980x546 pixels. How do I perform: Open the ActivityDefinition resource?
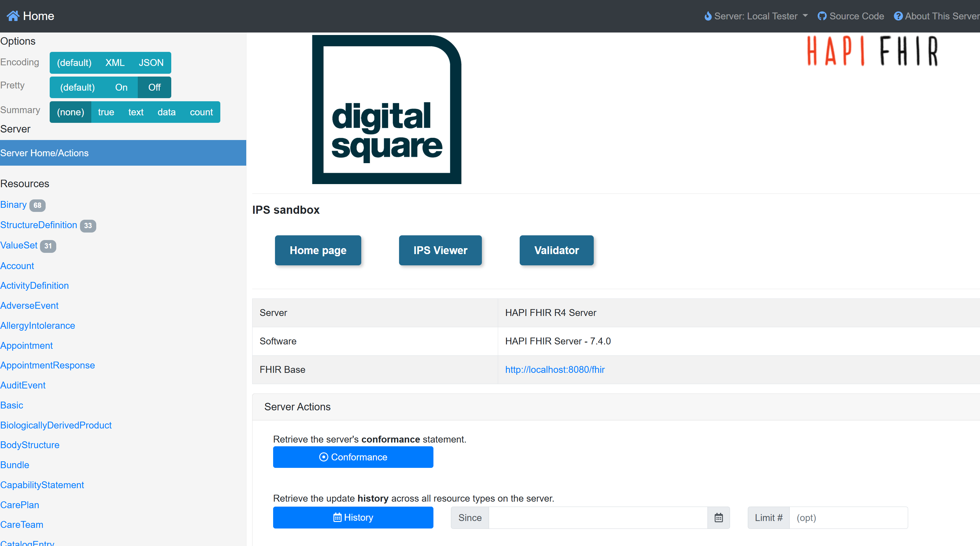click(x=35, y=286)
